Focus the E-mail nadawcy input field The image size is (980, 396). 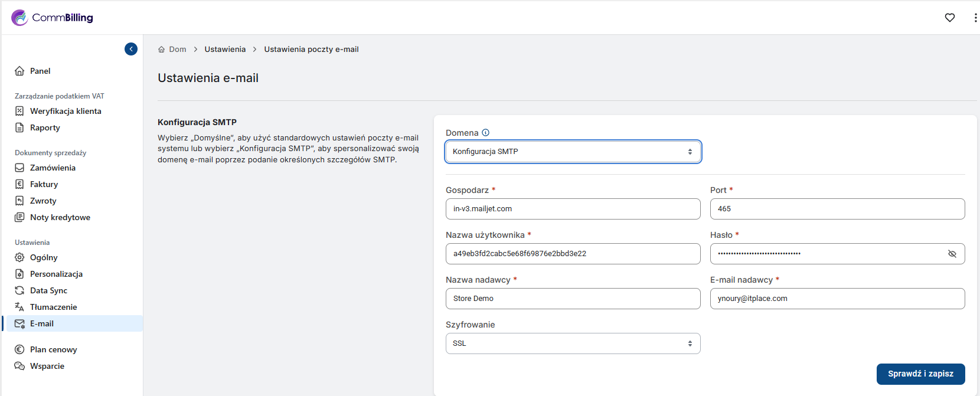(837, 299)
